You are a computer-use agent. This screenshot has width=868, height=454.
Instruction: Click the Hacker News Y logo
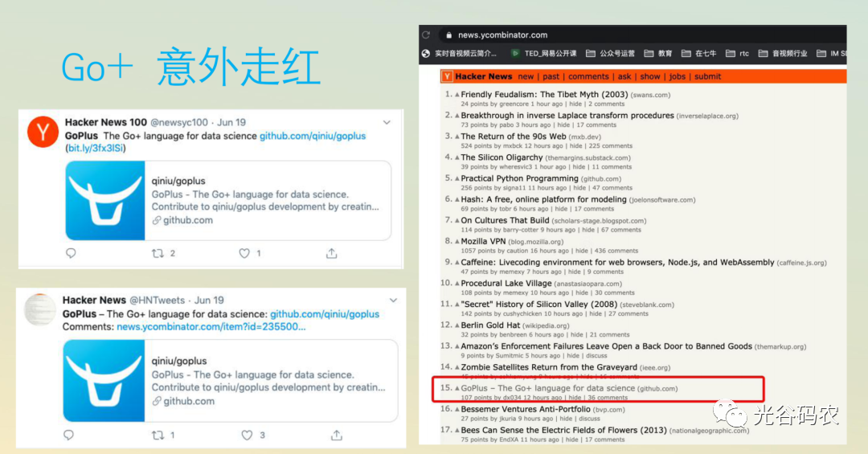(448, 76)
